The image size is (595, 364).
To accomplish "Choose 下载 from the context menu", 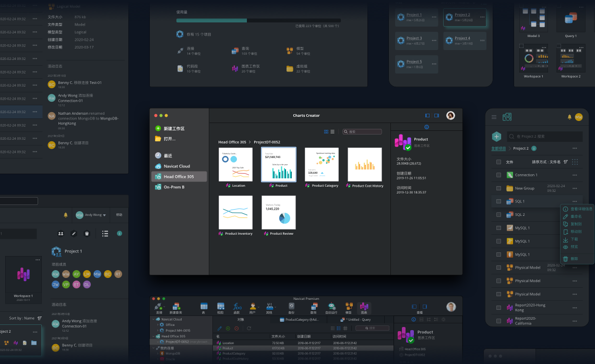I will point(570,239).
